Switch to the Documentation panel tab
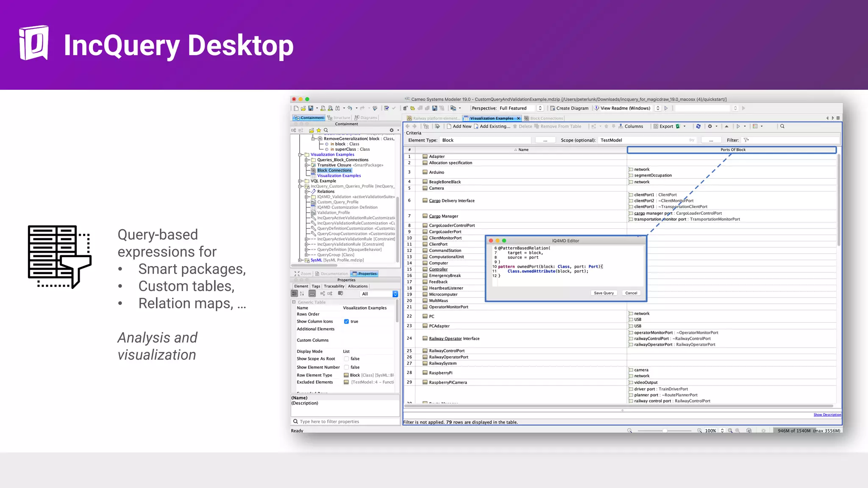The width and height of the screenshot is (868, 488). click(331, 274)
